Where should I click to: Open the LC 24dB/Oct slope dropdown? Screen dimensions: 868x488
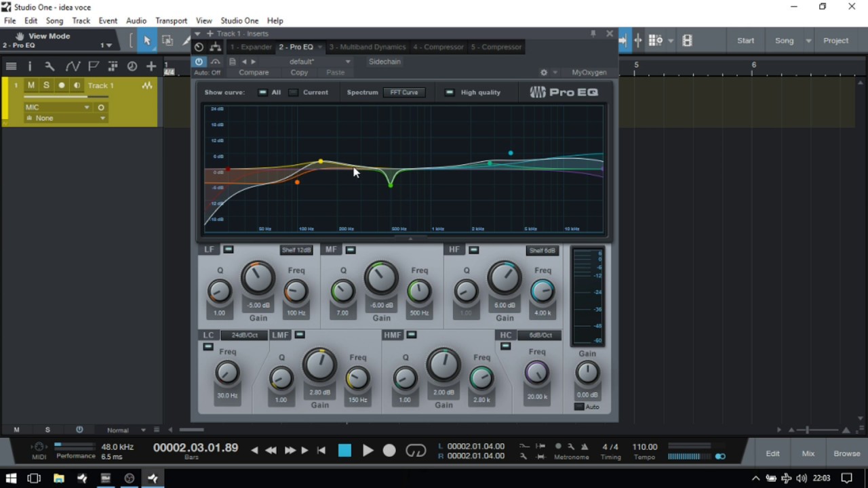(x=244, y=335)
